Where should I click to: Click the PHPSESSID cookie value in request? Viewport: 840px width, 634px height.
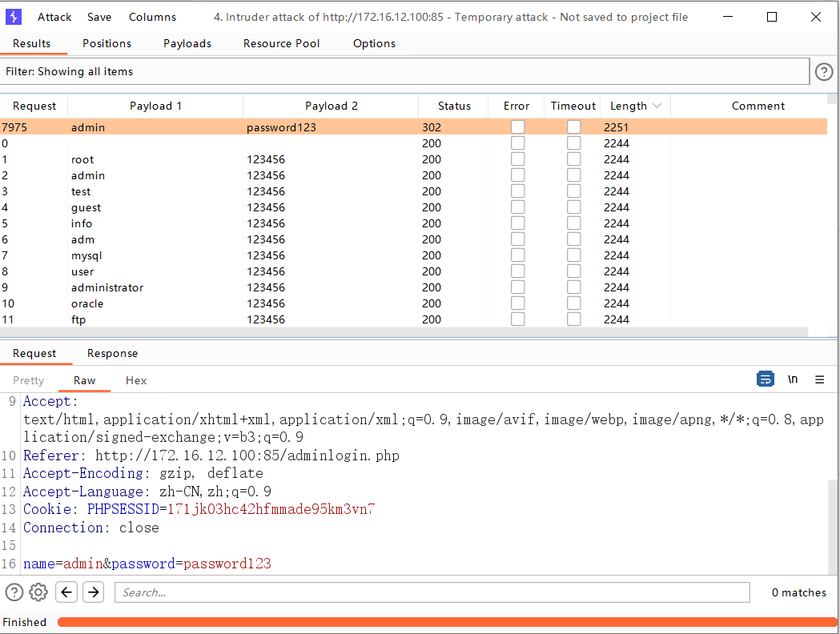click(271, 509)
